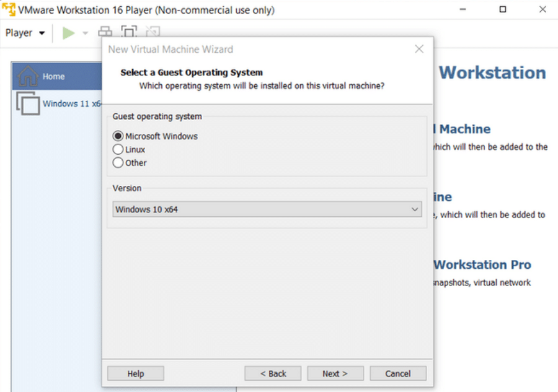
Task: Click the Home house icon in library
Action: coord(28,76)
